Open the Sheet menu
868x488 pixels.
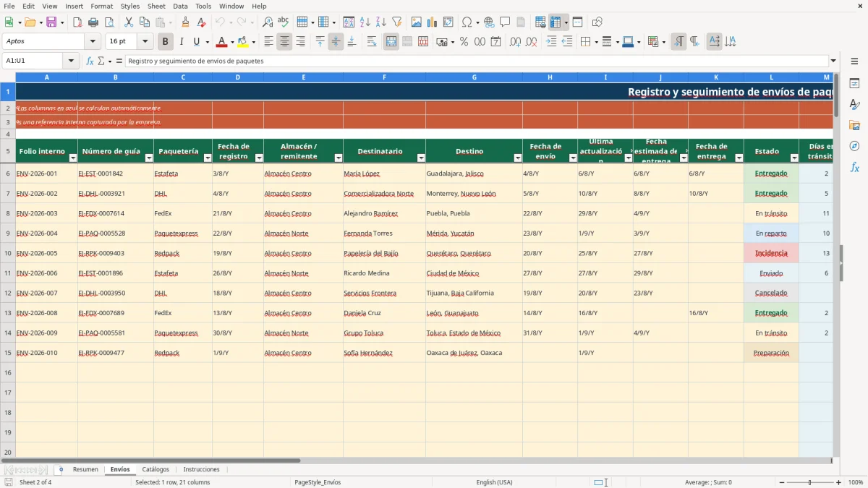click(x=156, y=6)
